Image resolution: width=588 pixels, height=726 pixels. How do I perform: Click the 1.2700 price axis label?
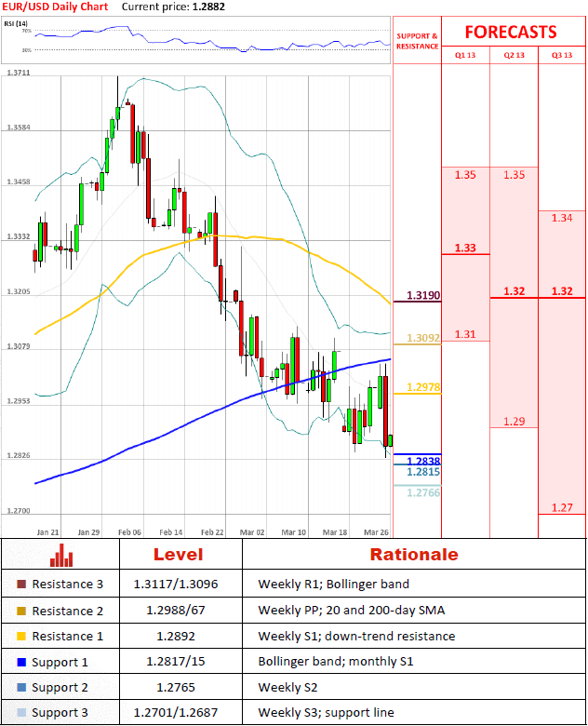click(19, 511)
